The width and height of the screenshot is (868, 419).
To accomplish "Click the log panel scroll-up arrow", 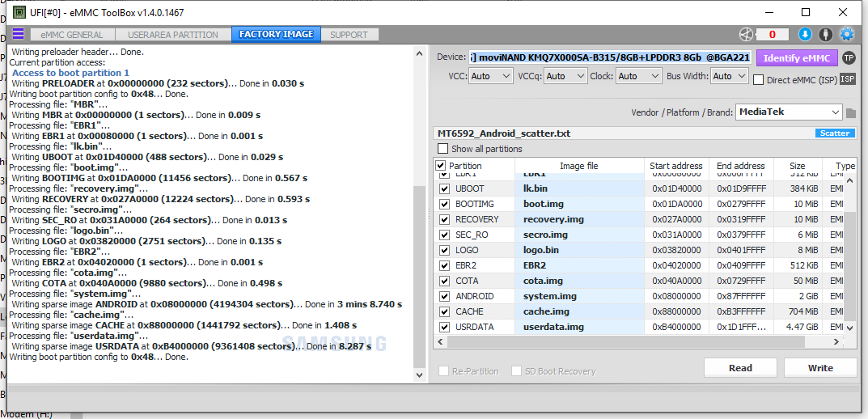I will (x=420, y=54).
